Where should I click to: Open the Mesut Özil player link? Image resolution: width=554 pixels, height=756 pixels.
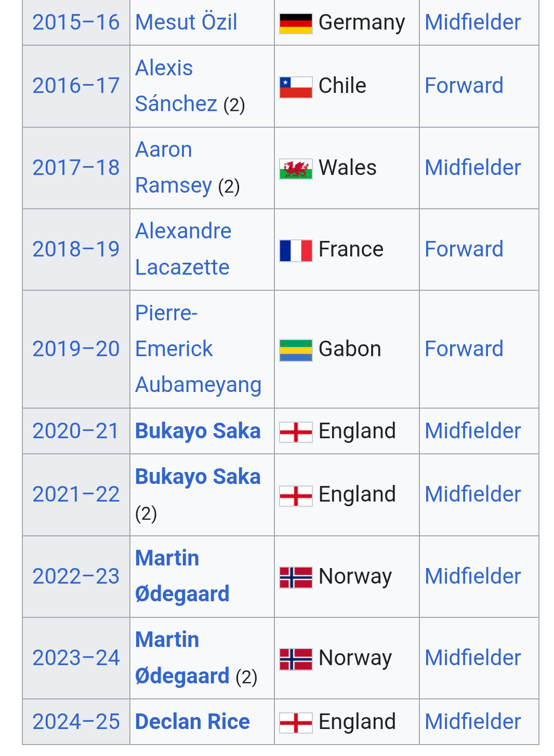pos(186,22)
